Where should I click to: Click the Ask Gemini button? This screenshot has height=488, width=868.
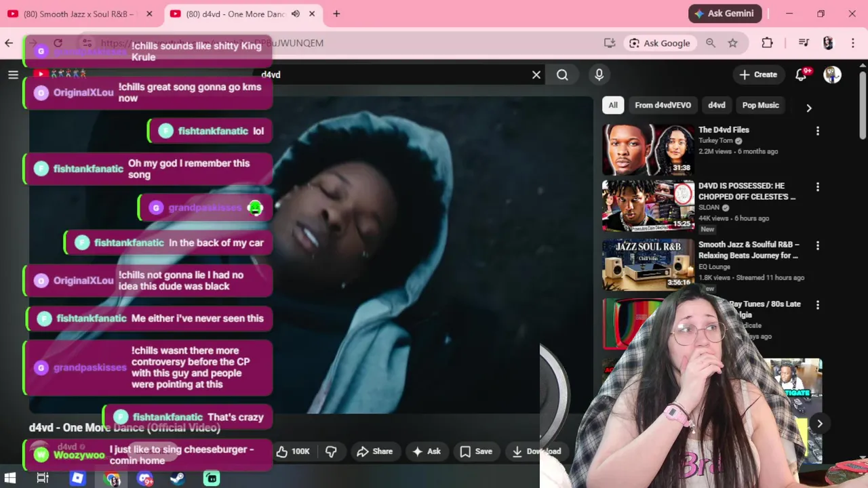(725, 14)
